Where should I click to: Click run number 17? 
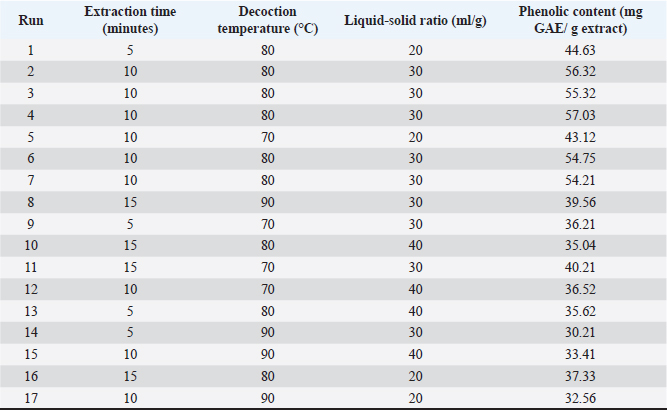30,397
